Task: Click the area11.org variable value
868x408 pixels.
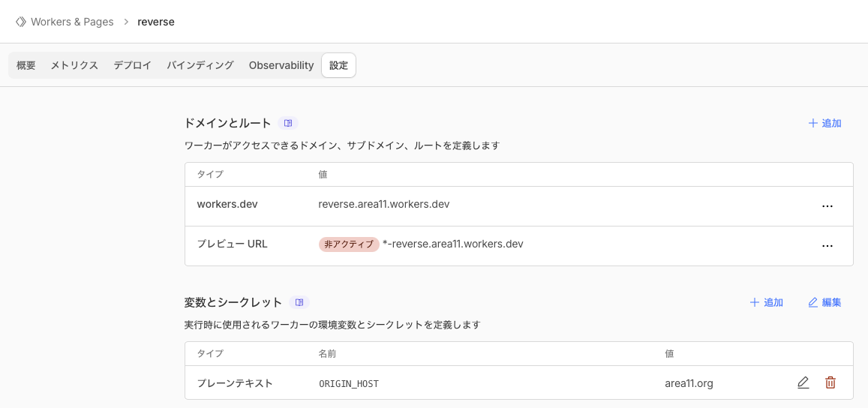Action: pyautogui.click(x=689, y=383)
